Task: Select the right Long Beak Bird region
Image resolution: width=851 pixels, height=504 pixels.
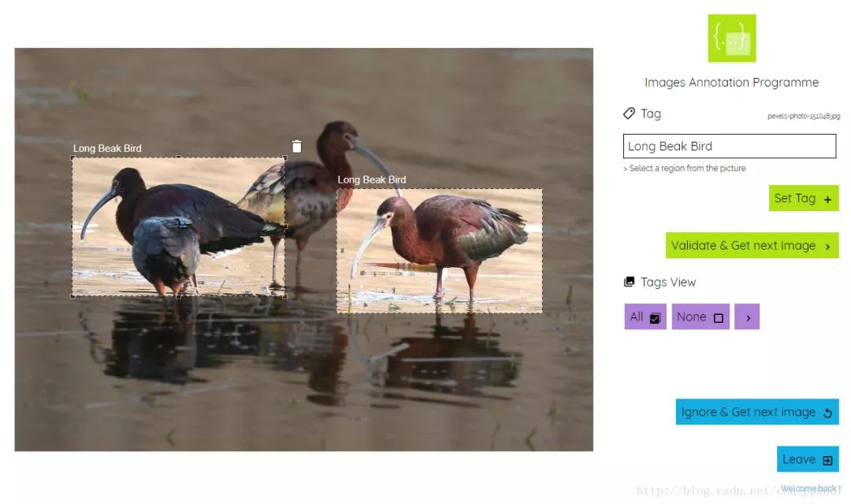Action: pyautogui.click(x=439, y=250)
